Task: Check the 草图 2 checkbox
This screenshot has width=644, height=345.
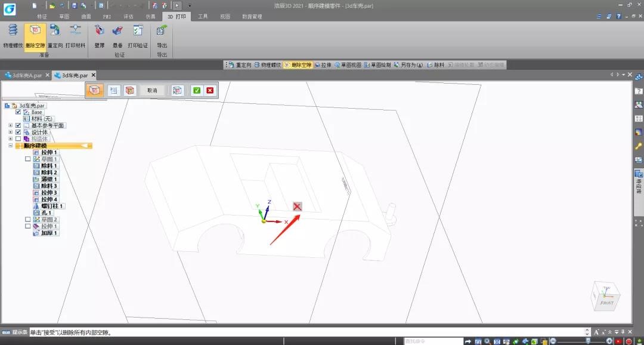Action: (x=28, y=220)
